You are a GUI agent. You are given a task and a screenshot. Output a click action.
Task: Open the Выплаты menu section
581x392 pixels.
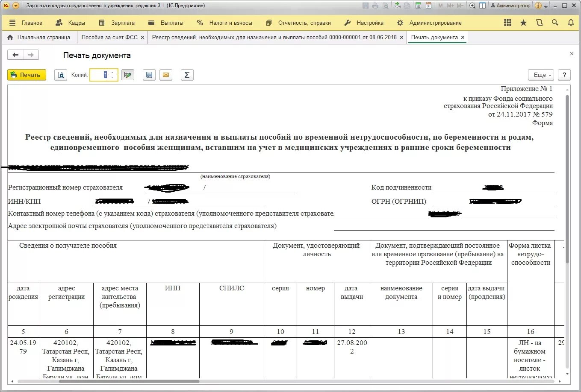(x=166, y=23)
